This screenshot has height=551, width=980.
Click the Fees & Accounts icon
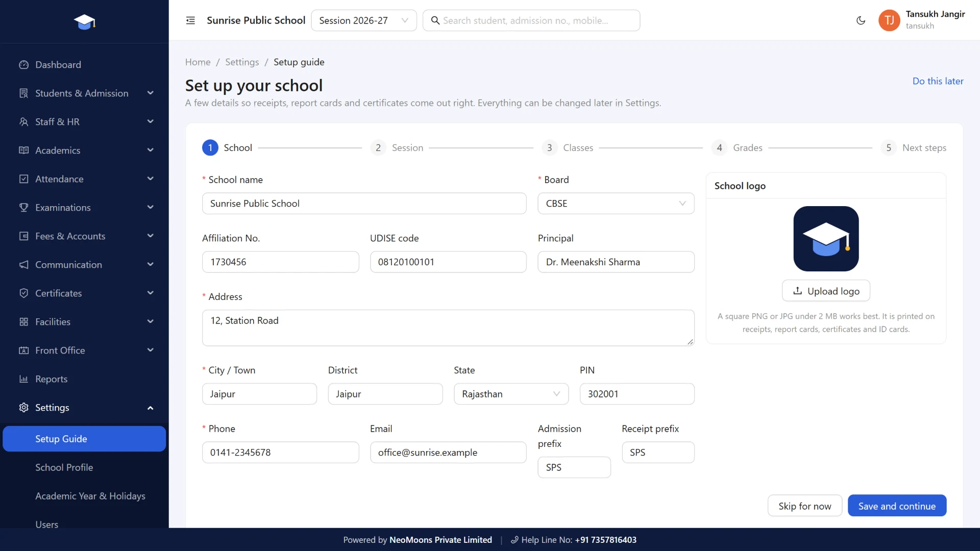click(23, 236)
